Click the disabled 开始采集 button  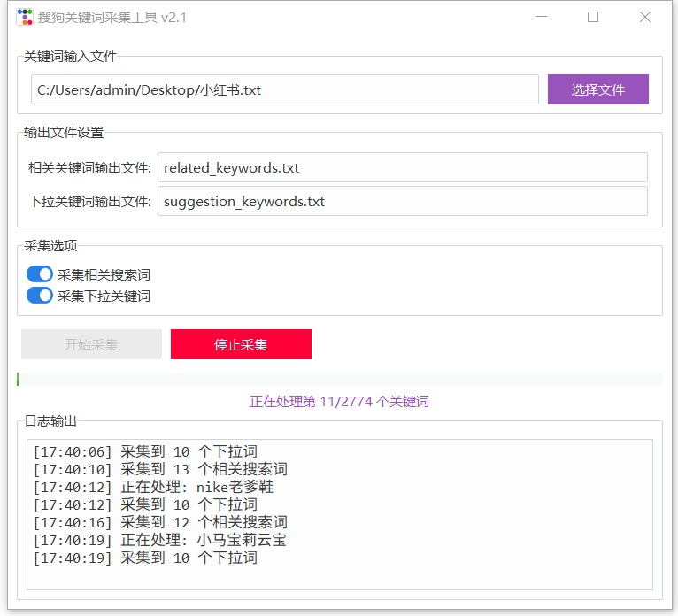click(92, 344)
